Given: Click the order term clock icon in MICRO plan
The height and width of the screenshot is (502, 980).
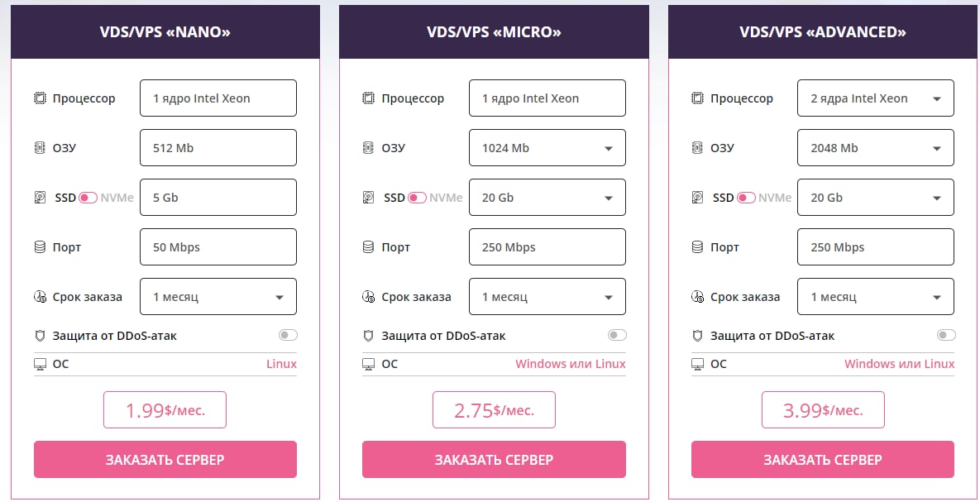Looking at the screenshot, I should pyautogui.click(x=368, y=297).
